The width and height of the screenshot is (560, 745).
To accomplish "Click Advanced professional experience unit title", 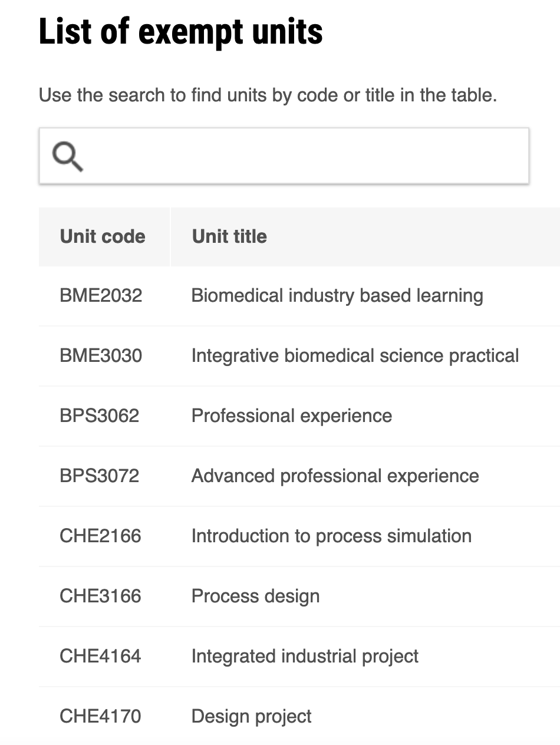I will pyautogui.click(x=335, y=476).
